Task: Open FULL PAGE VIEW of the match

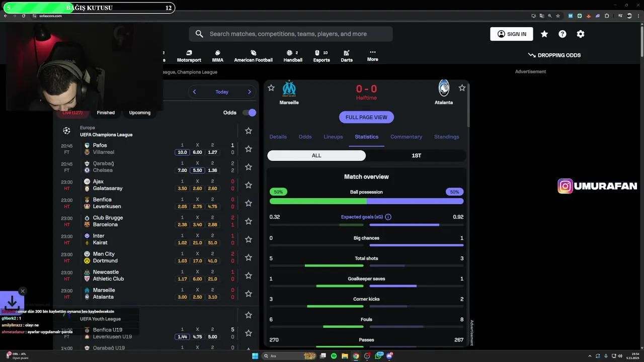Action: (x=366, y=117)
